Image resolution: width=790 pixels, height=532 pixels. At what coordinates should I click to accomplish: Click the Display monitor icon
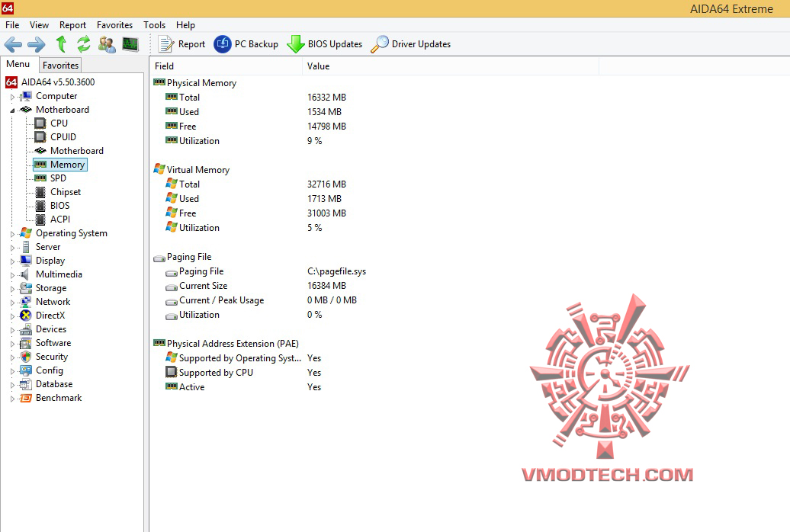[x=26, y=261]
